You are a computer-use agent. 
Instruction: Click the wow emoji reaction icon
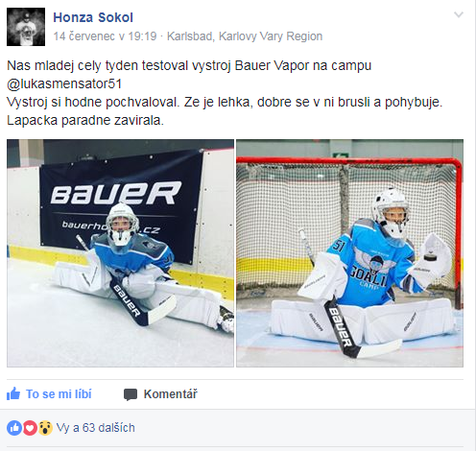pos(45,428)
